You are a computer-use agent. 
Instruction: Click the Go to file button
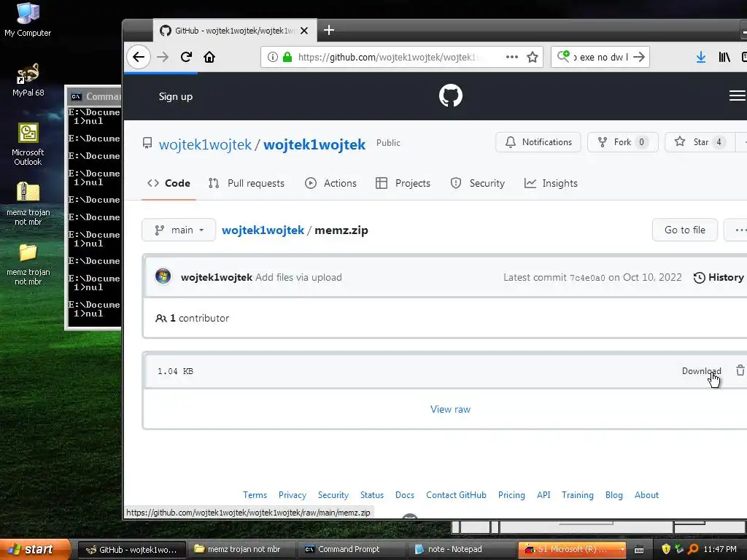tap(684, 230)
